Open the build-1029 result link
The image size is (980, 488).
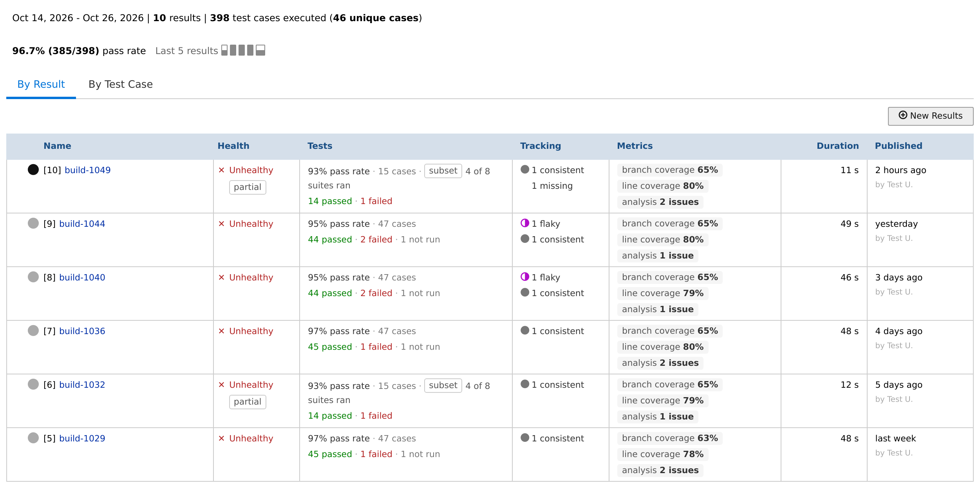point(82,438)
